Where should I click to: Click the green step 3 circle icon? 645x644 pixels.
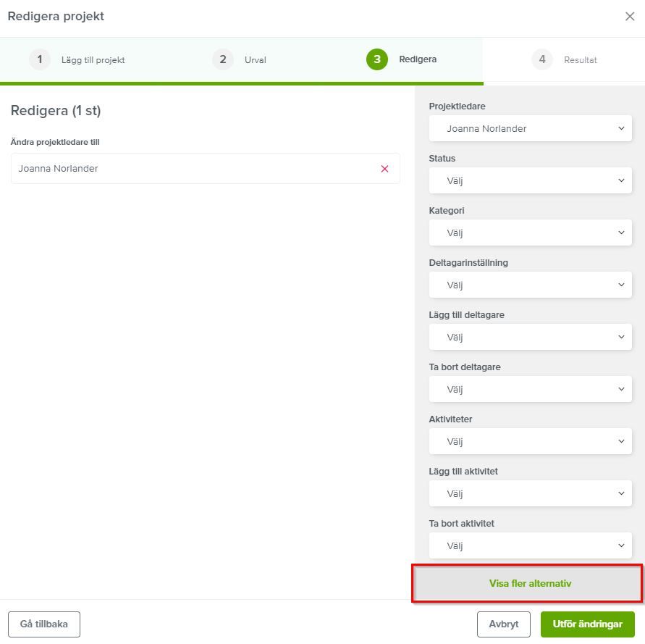[x=377, y=59]
